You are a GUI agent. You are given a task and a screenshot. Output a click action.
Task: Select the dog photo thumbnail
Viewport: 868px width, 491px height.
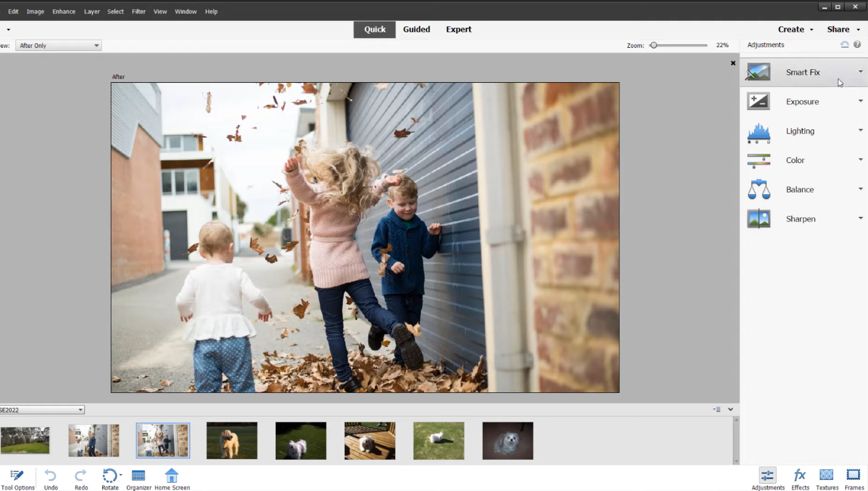(x=232, y=440)
